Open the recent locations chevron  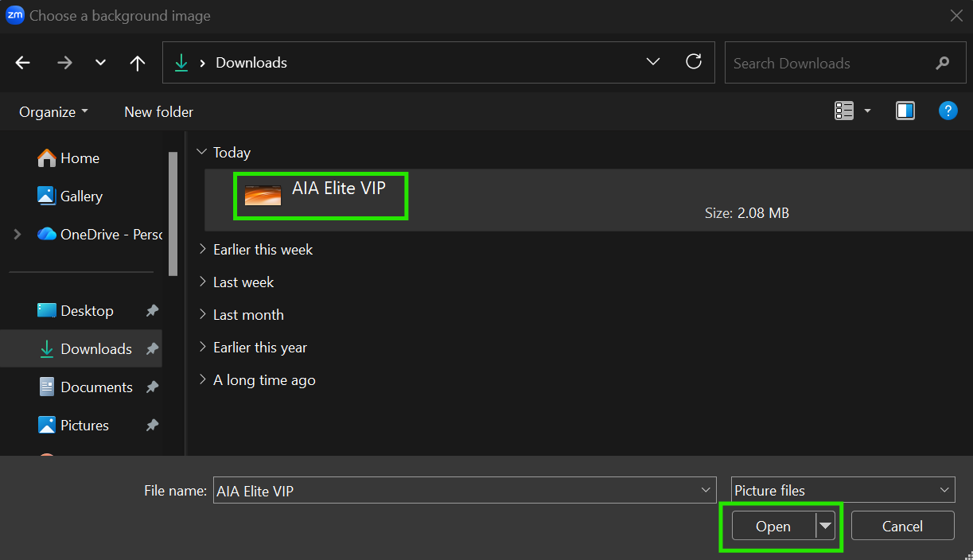(x=100, y=63)
